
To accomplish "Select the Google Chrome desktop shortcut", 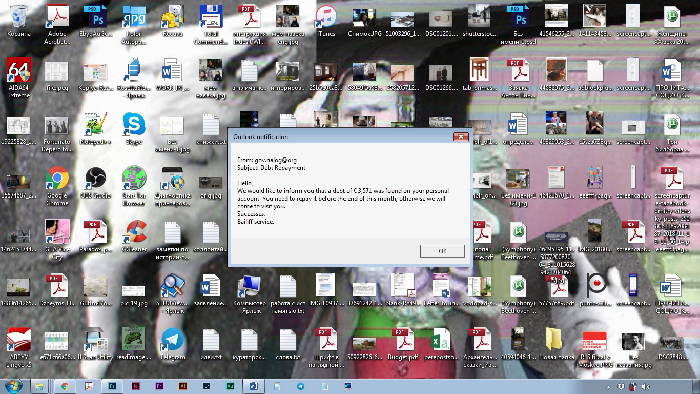I will tap(57, 186).
